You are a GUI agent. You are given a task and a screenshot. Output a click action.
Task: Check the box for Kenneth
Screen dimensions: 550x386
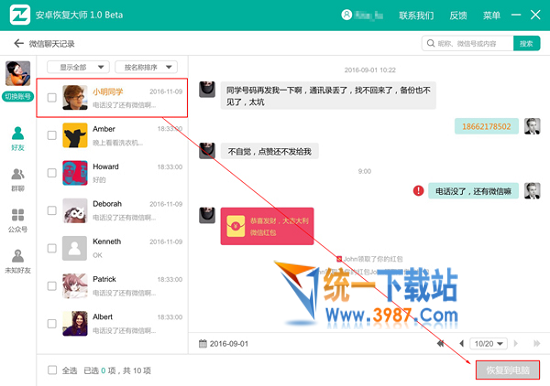(x=52, y=248)
